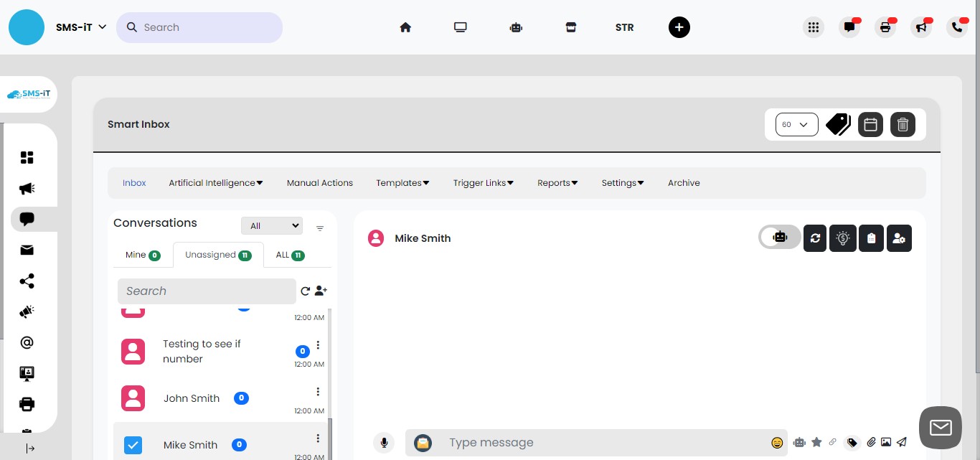Click attachment paperclip icon
This screenshot has width=980, height=460.
(x=871, y=442)
